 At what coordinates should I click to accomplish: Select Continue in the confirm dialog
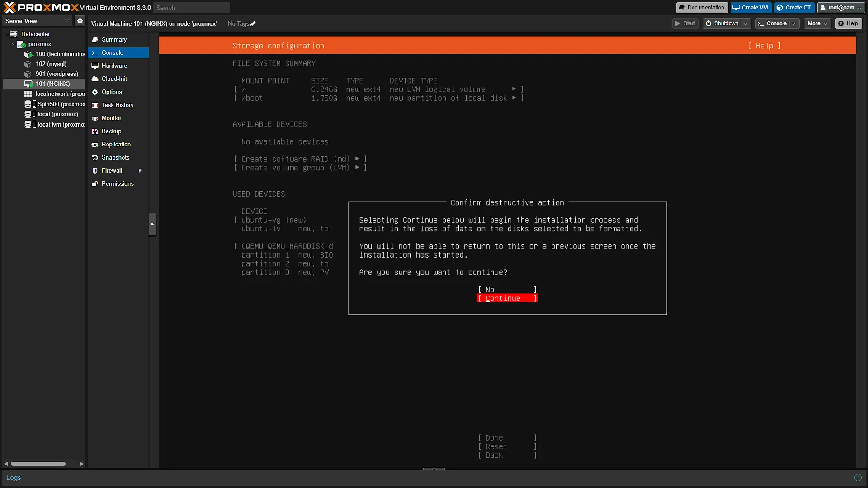tap(507, 299)
